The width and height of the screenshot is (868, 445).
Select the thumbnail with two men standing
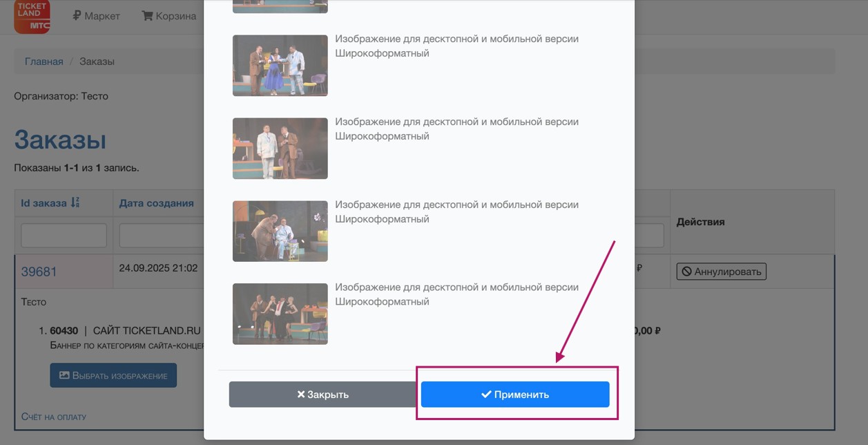tap(280, 149)
